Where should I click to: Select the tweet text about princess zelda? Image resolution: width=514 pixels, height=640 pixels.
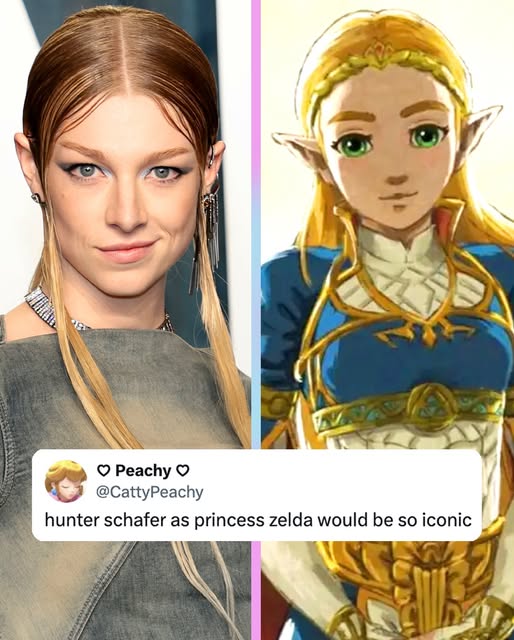[258, 520]
